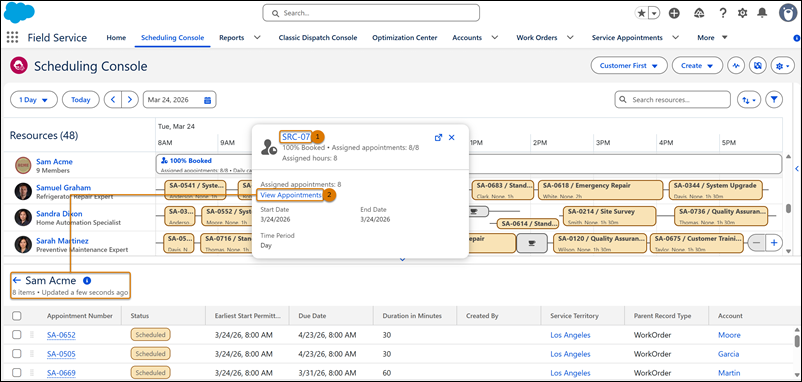Expand the Reports tab dropdown chevron
The image size is (802, 382).
tap(257, 37)
